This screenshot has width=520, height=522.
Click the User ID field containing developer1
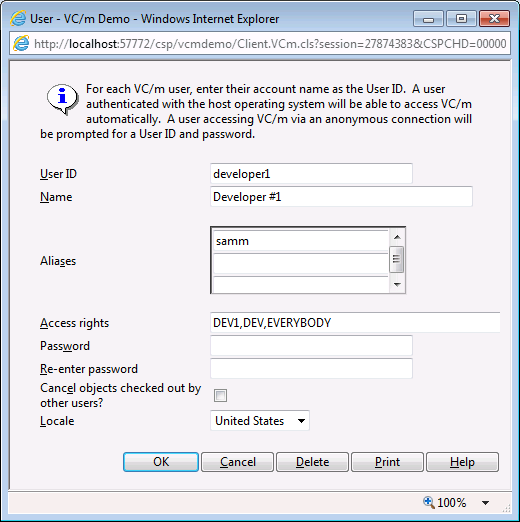click(x=311, y=174)
